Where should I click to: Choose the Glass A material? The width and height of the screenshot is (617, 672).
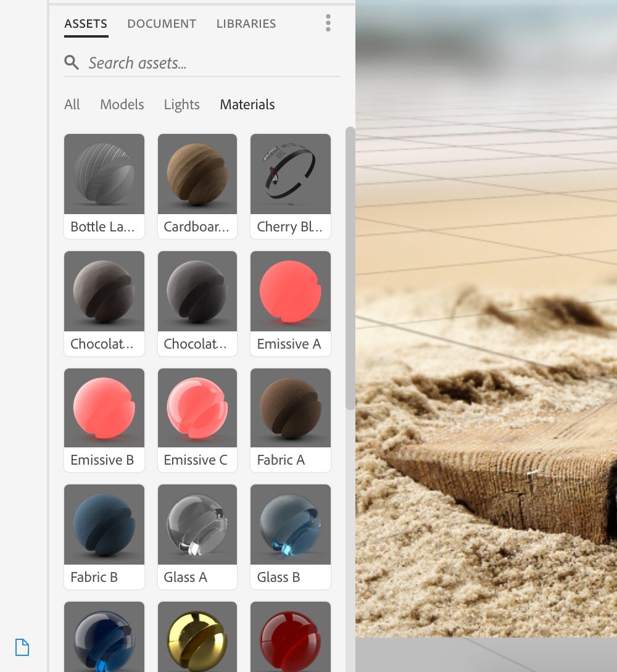197,537
